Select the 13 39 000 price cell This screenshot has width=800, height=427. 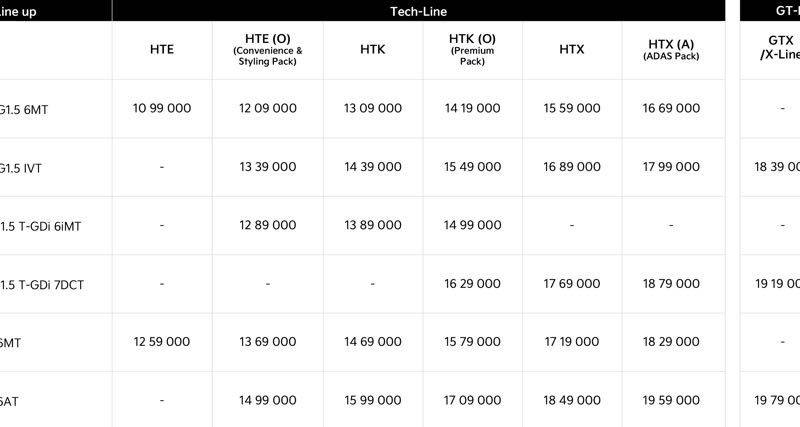[268, 167]
